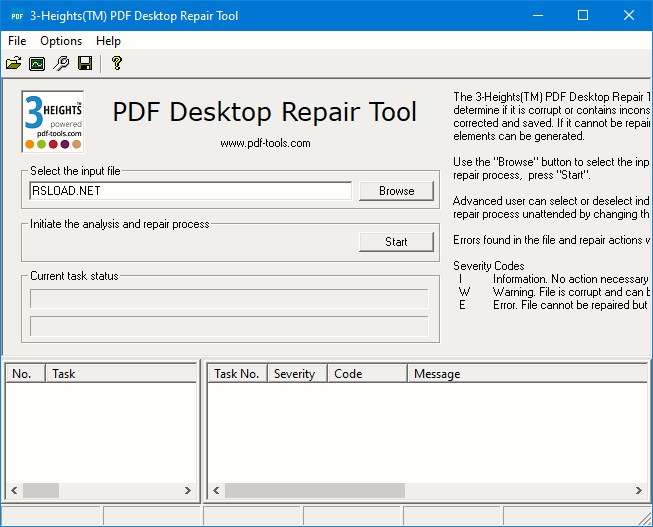Click the PDF app icon in title bar
Screen dimensions: 653x527
pos(17,15)
